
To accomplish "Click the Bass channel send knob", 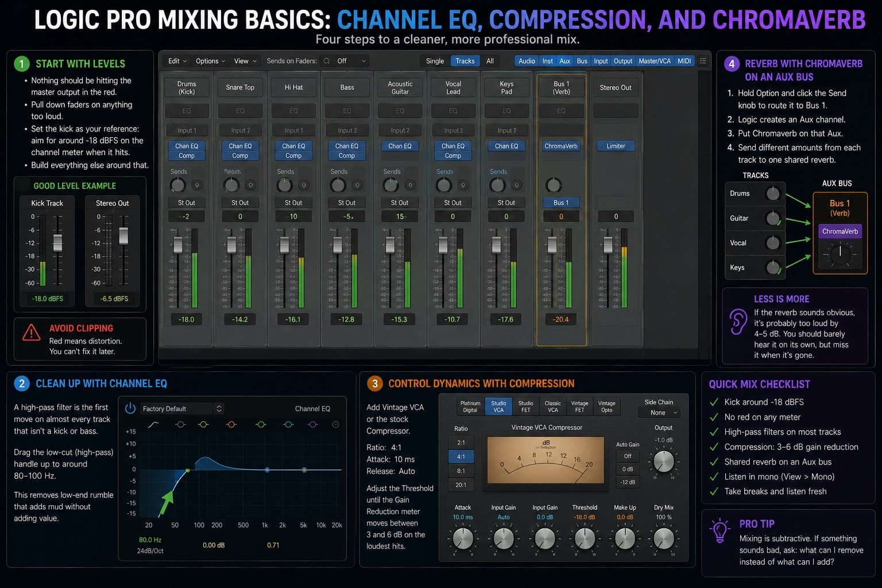I will pos(338,185).
